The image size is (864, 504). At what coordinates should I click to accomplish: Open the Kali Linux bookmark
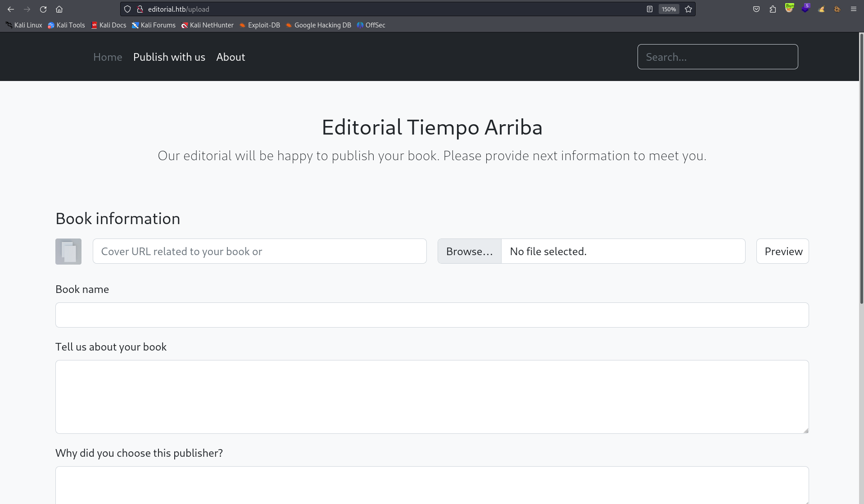(24, 25)
